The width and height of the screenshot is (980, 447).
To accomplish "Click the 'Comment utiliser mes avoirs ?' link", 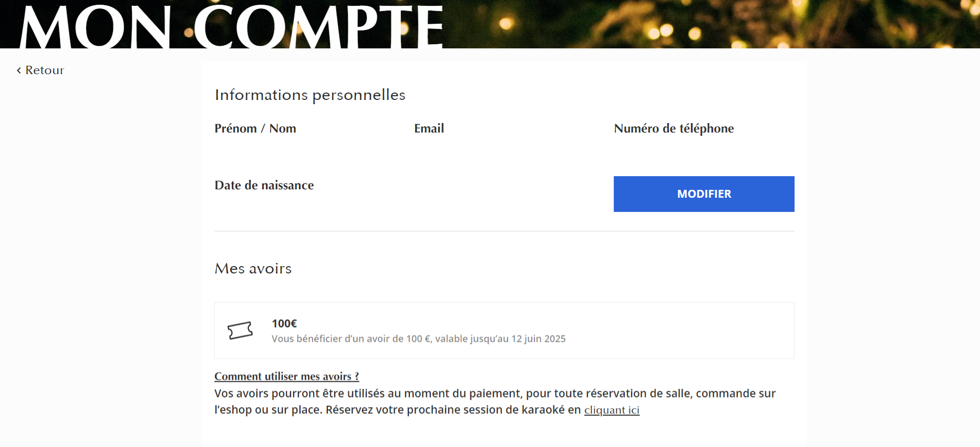I will click(287, 377).
